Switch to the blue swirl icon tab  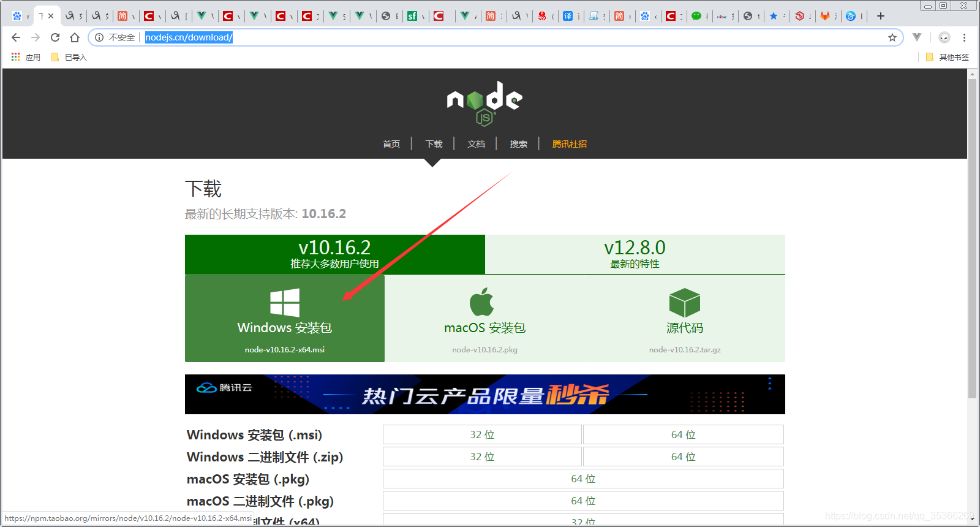point(851,16)
